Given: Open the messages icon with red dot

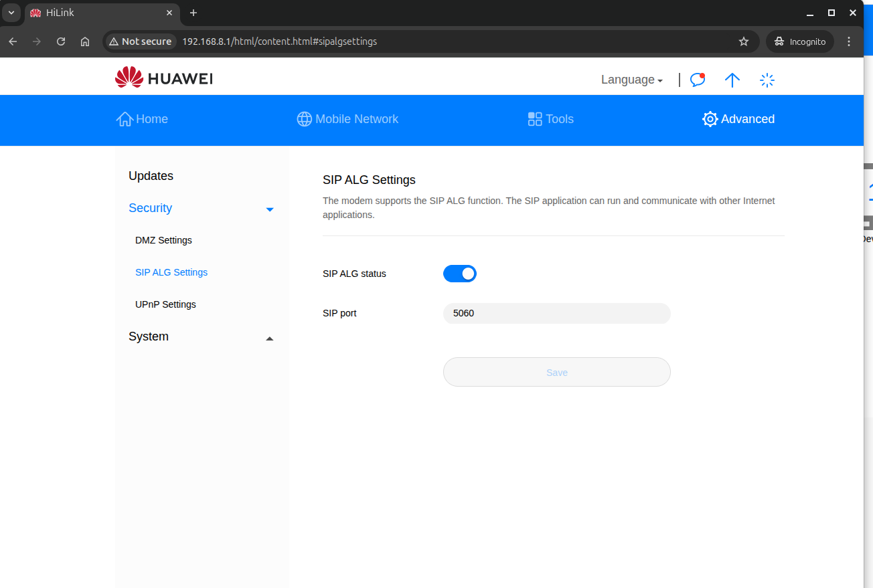Looking at the screenshot, I should pyautogui.click(x=698, y=80).
